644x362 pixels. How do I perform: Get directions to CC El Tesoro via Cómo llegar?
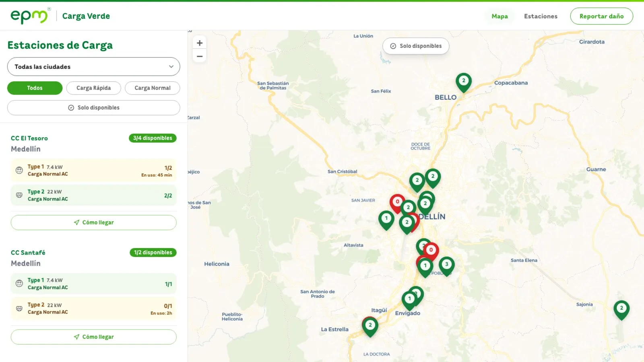93,222
